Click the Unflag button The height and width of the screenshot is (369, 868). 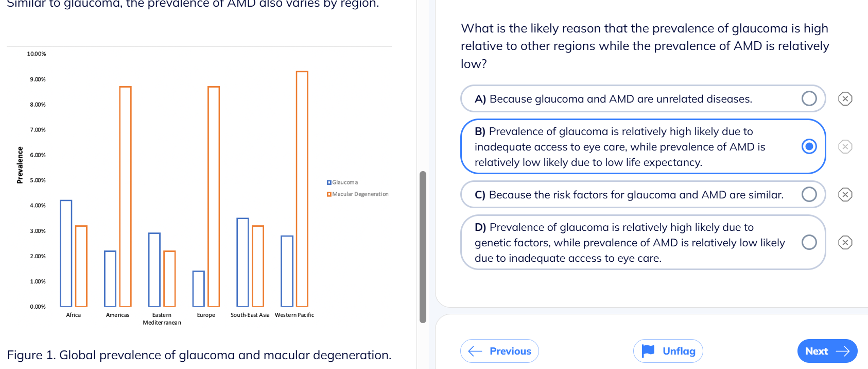[668, 351]
